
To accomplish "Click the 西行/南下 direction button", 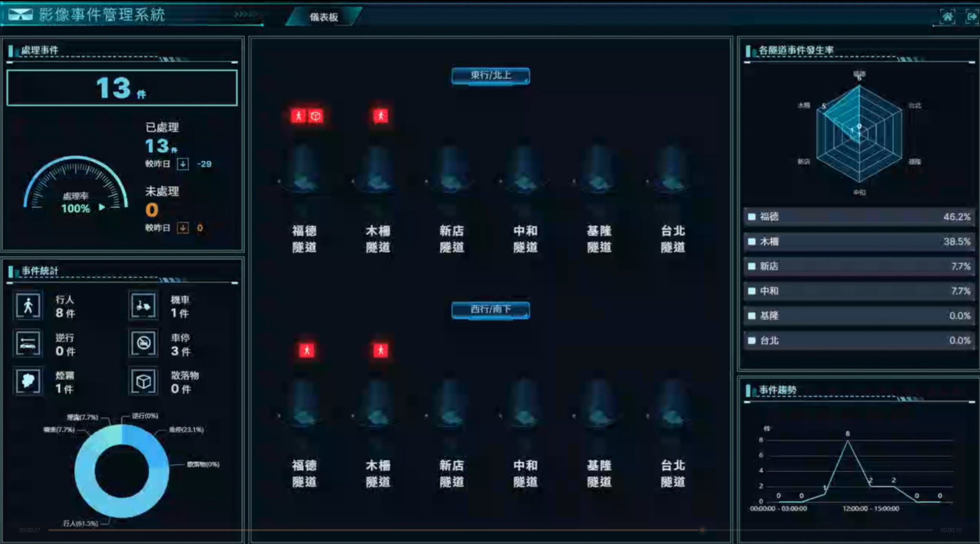I will click(x=491, y=310).
